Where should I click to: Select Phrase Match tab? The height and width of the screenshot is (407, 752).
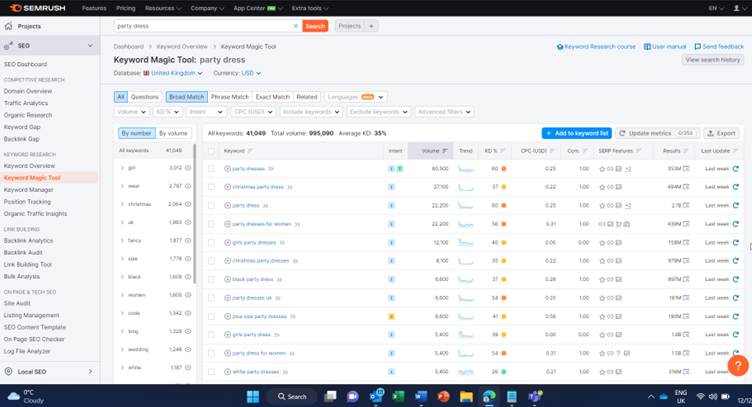coord(230,97)
